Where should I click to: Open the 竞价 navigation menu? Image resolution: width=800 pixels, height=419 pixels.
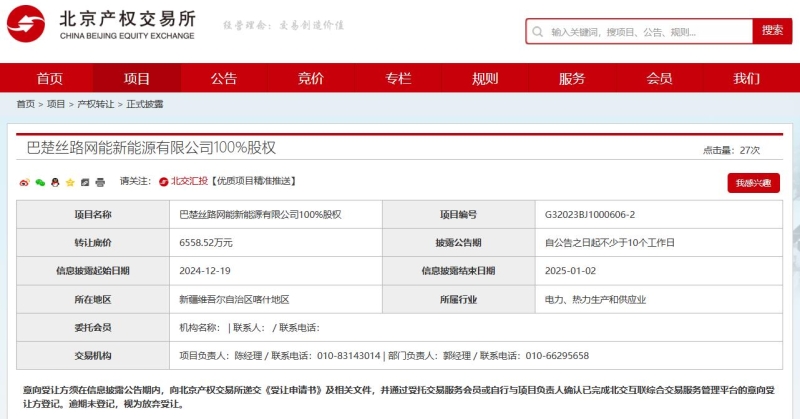click(x=311, y=78)
